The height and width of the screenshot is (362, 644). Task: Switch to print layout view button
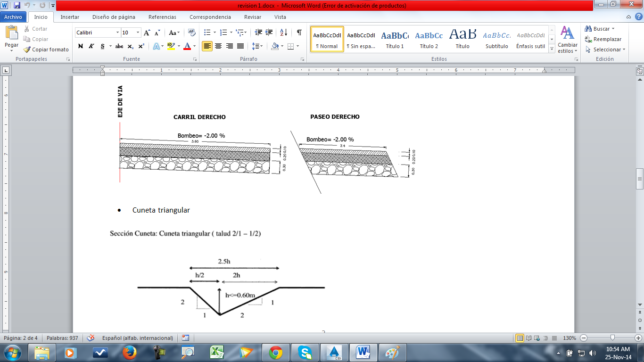[x=520, y=338]
